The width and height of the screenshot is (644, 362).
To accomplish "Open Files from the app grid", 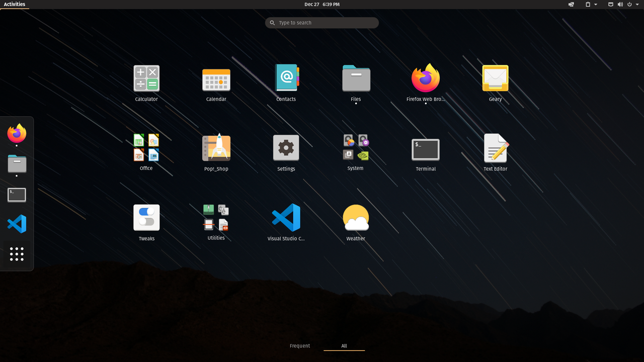I will [x=356, y=78].
